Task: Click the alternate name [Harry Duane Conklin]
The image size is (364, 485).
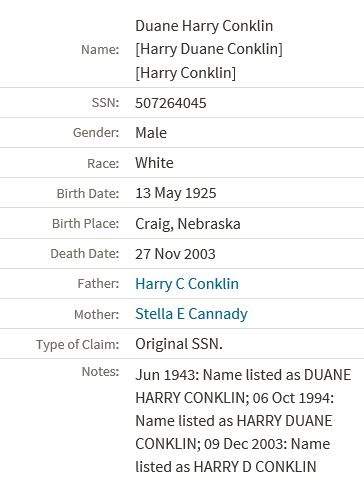Action: [x=209, y=49]
